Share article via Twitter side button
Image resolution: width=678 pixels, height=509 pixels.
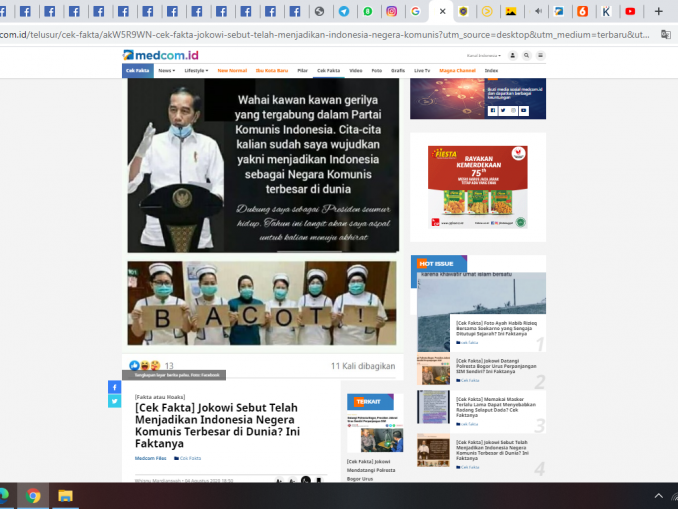pyautogui.click(x=115, y=401)
